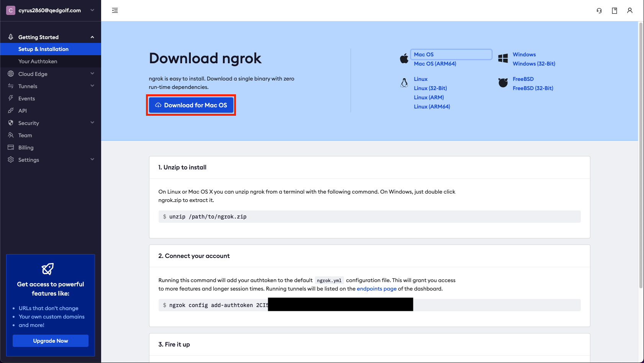Click the Cloud Edge globe icon
The image size is (644, 363).
[11, 74]
